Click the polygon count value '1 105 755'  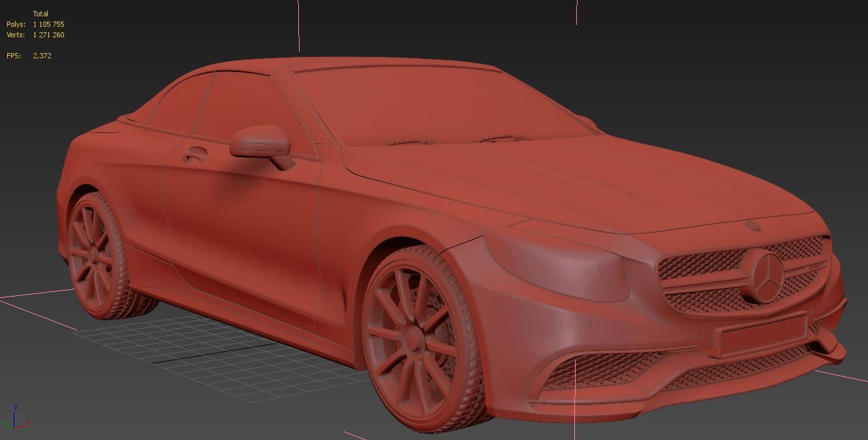[x=48, y=24]
